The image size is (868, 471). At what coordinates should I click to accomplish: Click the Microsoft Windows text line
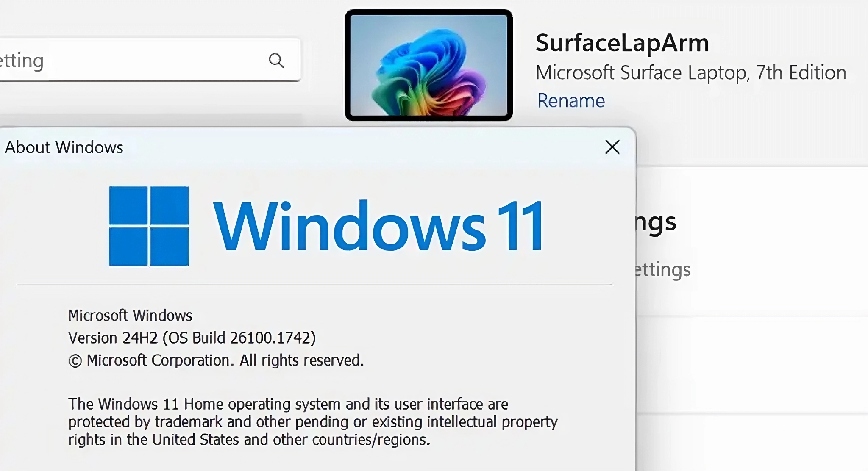click(x=130, y=316)
